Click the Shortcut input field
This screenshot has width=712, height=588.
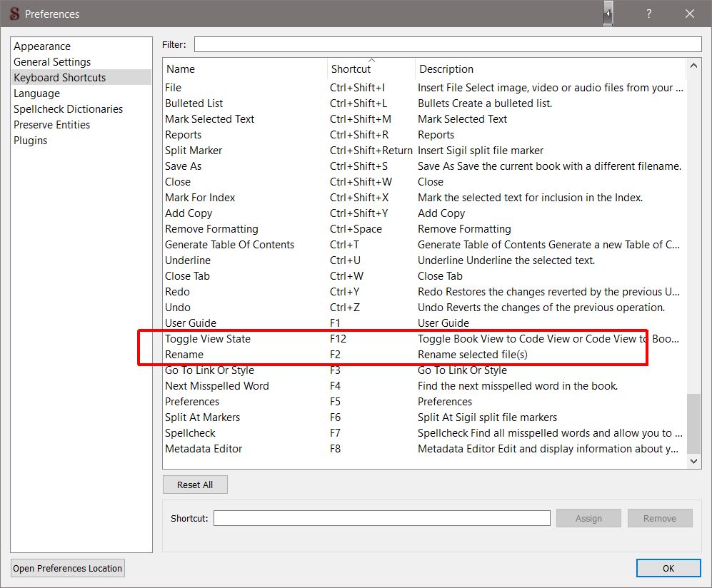coord(382,518)
